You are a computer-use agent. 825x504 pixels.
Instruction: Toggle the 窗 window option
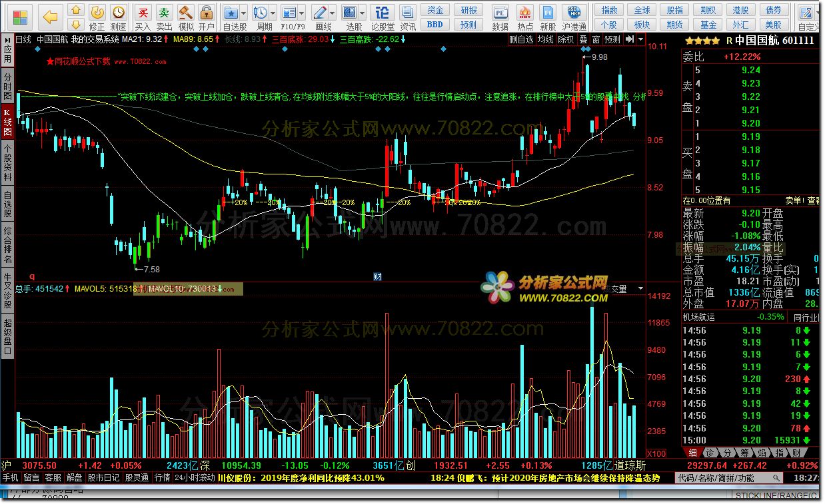pyautogui.click(x=596, y=39)
